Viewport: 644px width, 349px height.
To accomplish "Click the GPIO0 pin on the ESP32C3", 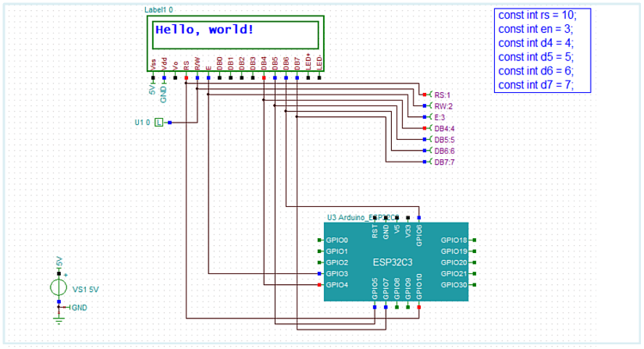I will (321, 240).
